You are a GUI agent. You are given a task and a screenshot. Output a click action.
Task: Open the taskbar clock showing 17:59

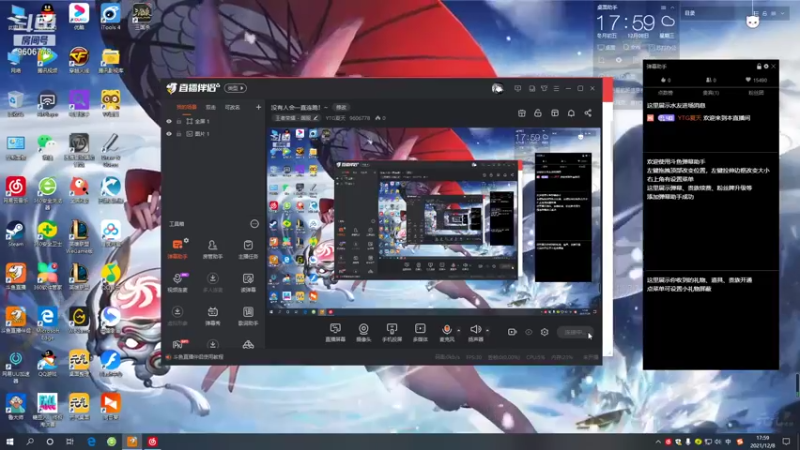coord(763,441)
